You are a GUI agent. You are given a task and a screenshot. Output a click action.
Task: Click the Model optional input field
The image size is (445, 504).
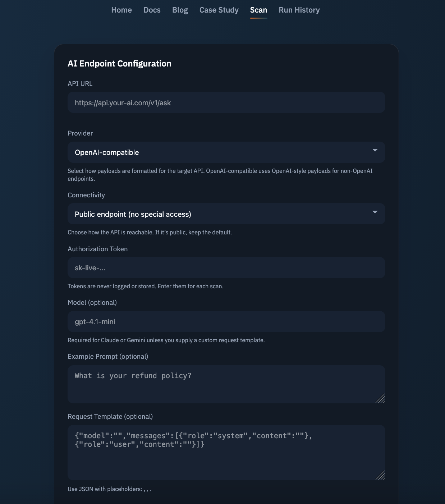(226, 322)
